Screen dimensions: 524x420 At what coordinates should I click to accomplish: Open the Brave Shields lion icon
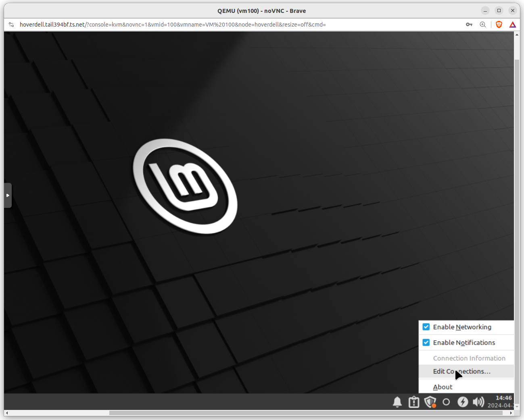pos(499,25)
